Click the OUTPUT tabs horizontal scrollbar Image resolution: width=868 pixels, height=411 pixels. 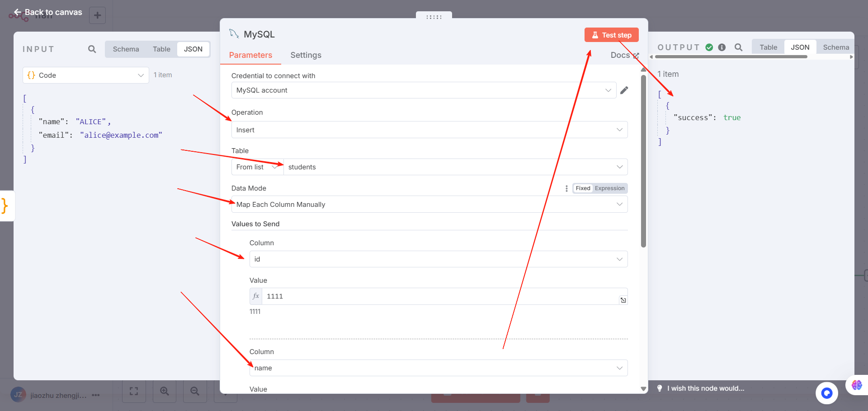[x=731, y=57]
